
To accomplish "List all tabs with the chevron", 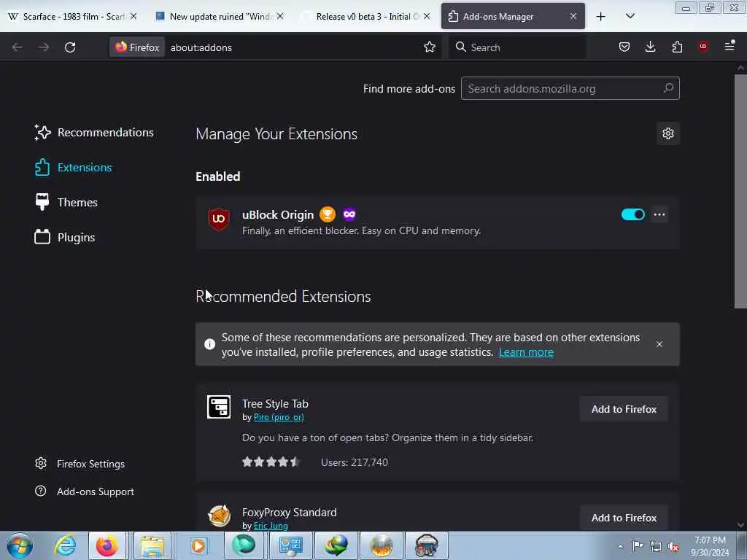I will (630, 16).
